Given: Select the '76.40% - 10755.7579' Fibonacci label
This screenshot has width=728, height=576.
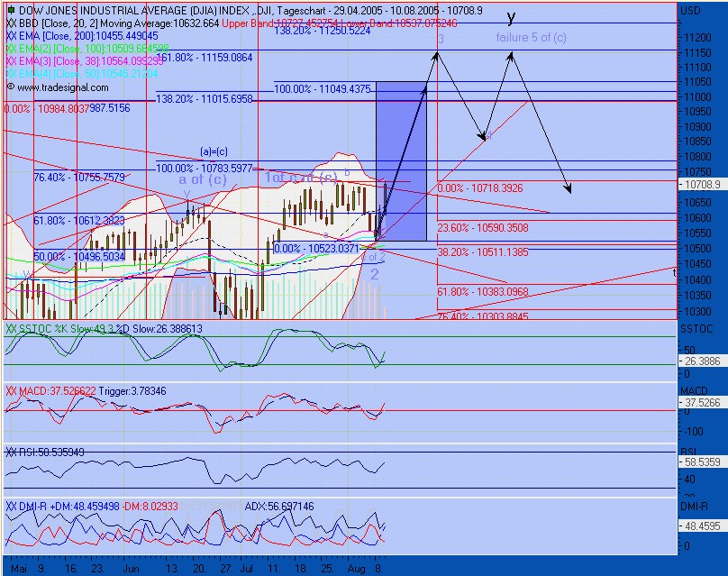Looking at the screenshot, I should (x=79, y=178).
